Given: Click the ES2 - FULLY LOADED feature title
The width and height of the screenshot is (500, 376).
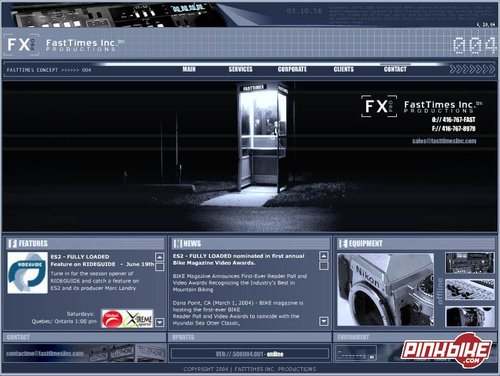Looking at the screenshot, I should (80, 257).
